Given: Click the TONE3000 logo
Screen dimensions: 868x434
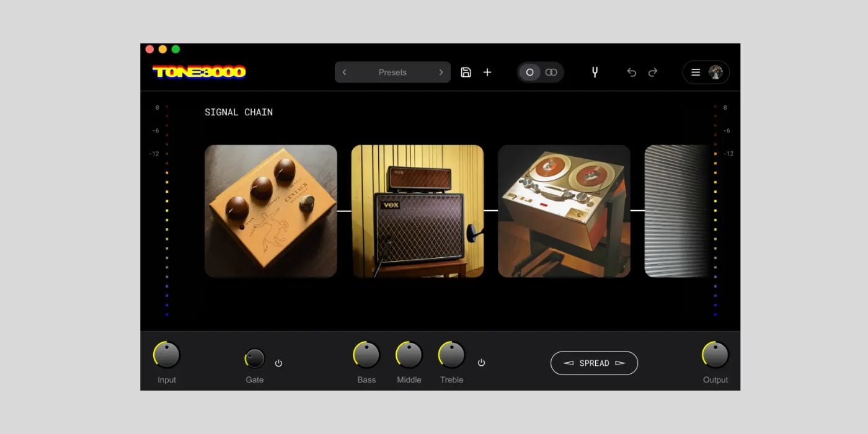Looking at the screenshot, I should point(199,73).
